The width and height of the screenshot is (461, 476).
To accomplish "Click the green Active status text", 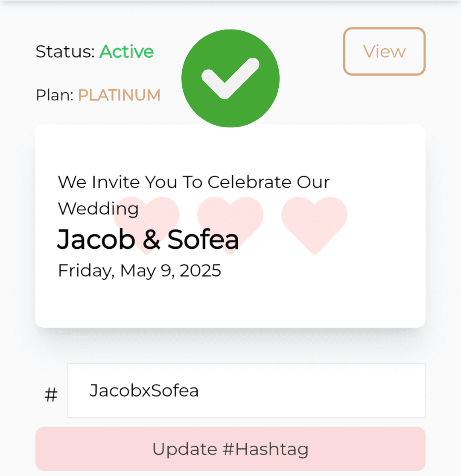I will 126,52.
